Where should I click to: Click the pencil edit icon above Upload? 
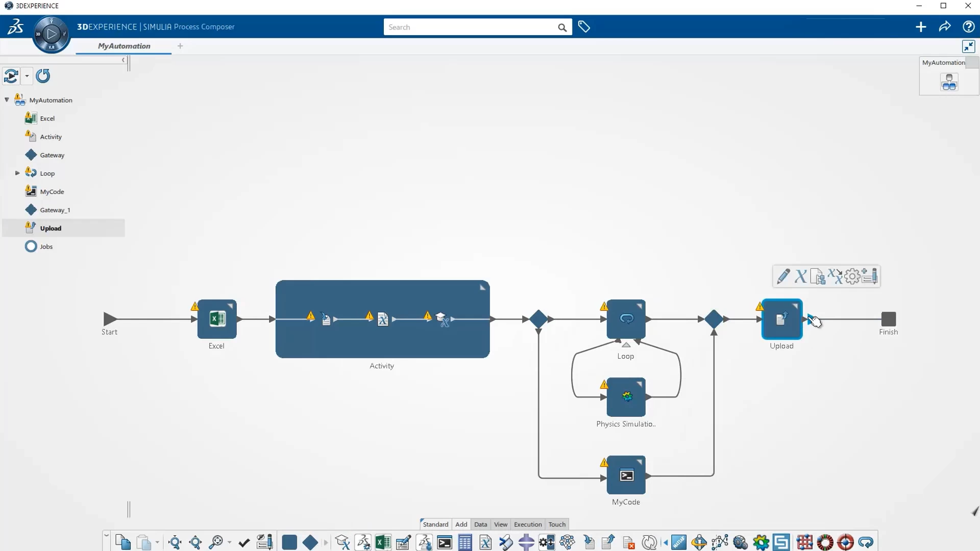[x=783, y=277]
